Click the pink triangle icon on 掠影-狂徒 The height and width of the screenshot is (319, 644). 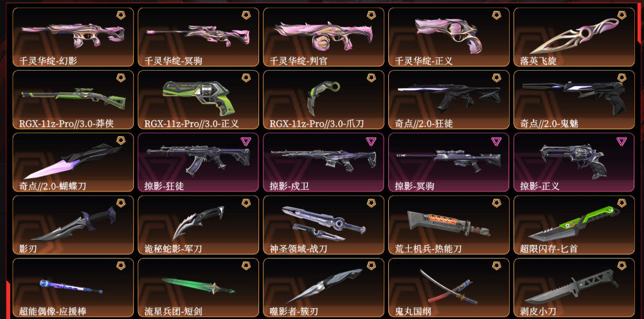tap(246, 141)
